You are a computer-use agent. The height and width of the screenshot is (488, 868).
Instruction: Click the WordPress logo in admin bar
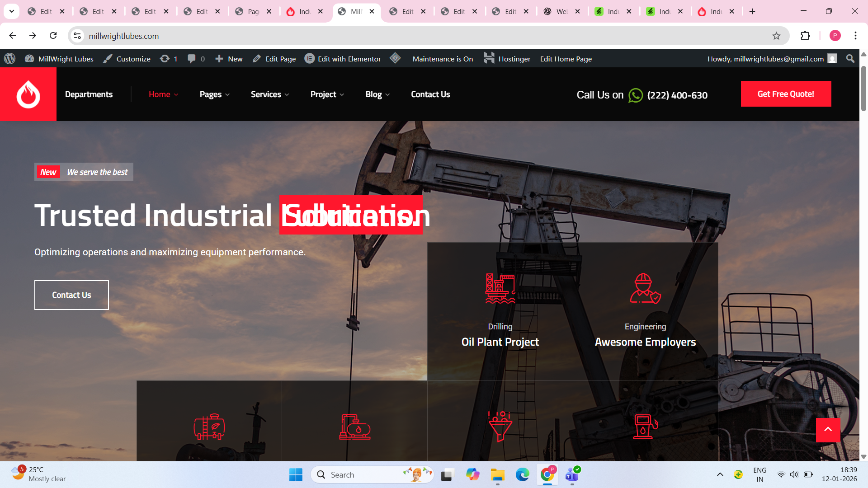9,59
